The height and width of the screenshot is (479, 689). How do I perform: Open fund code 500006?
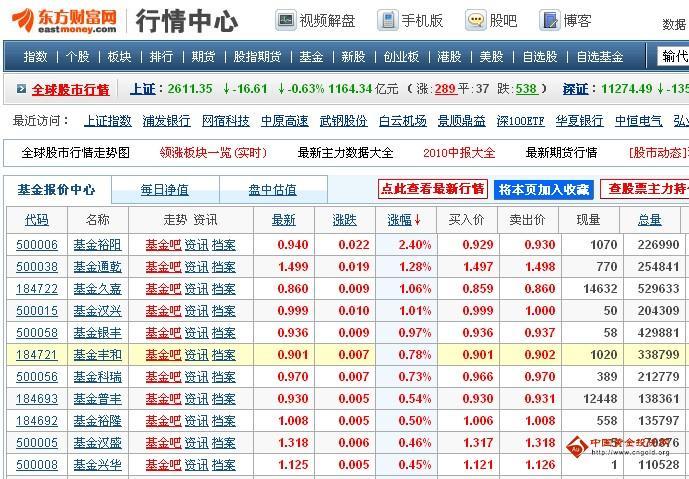(37, 245)
